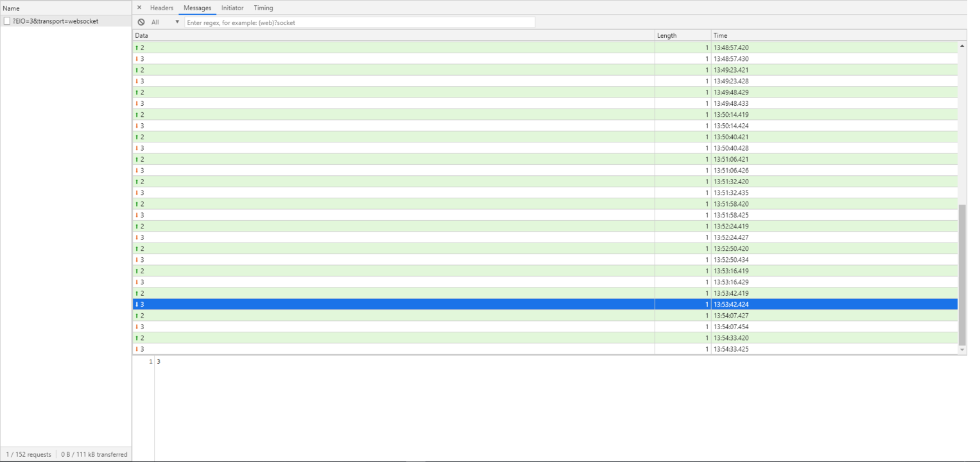This screenshot has height=462, width=980.
Task: Click scrollbar down arrow in messages list
Action: coord(962,350)
